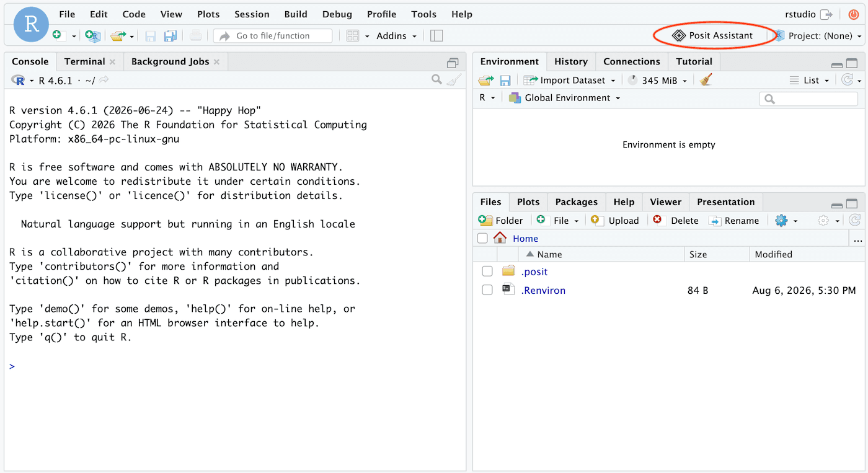Screen dimensions: 868x473
Task: Open the Session menu
Action: click(x=252, y=14)
